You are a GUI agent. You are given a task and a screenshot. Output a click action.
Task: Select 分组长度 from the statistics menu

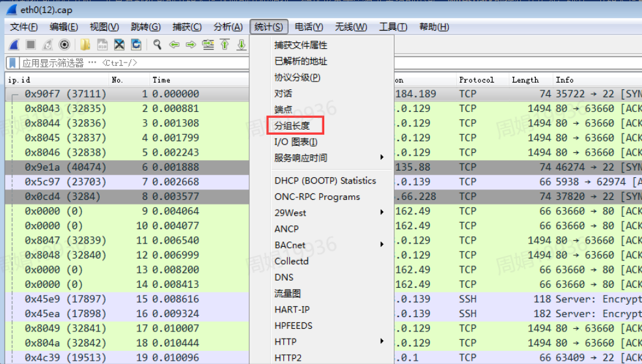(x=292, y=126)
